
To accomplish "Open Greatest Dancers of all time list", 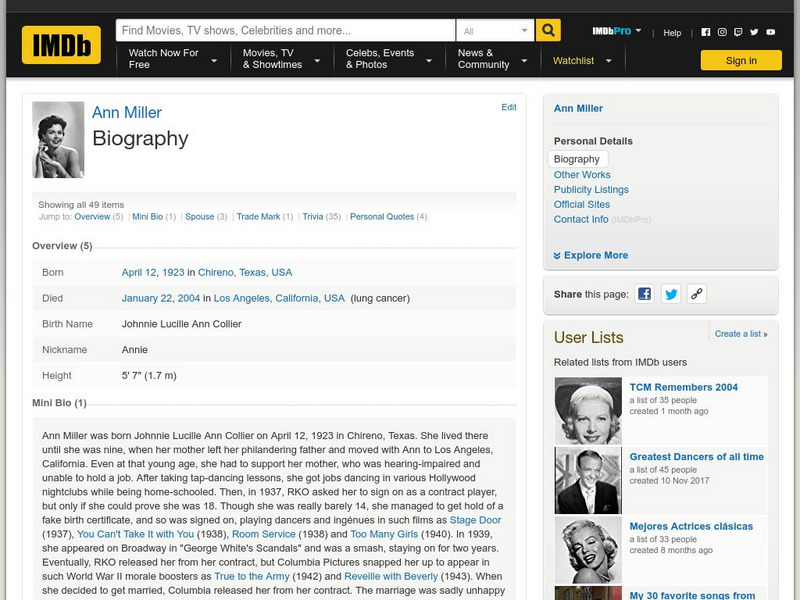I will [x=696, y=457].
